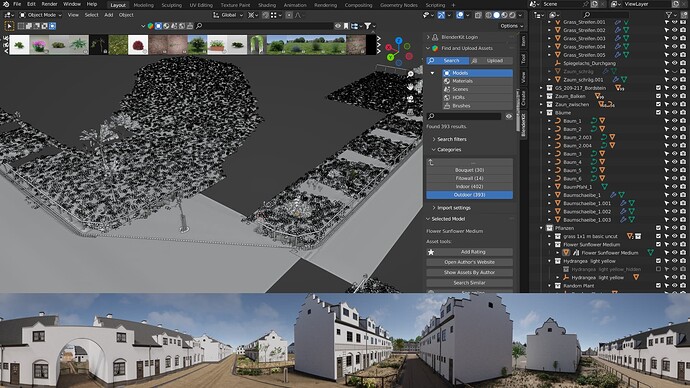Click the pink flower pot thumbnail
690x388 pixels.
(40, 45)
